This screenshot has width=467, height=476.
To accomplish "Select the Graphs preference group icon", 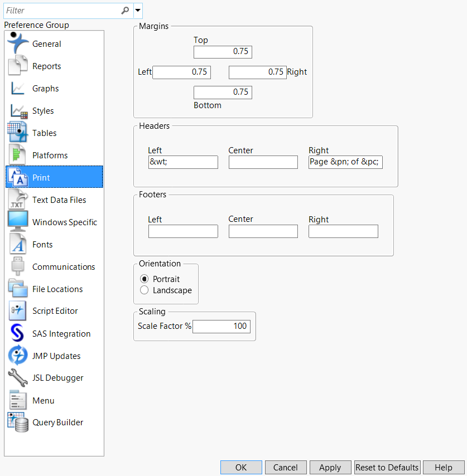I will 18,88.
